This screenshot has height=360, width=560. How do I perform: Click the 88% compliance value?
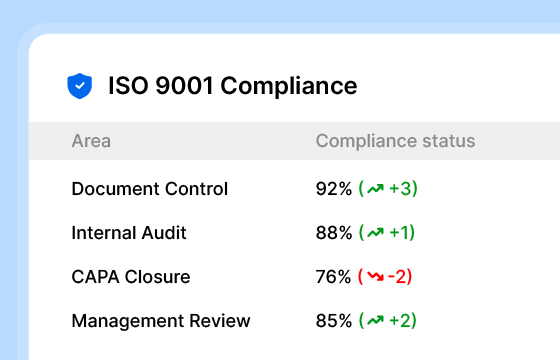pyautogui.click(x=334, y=233)
